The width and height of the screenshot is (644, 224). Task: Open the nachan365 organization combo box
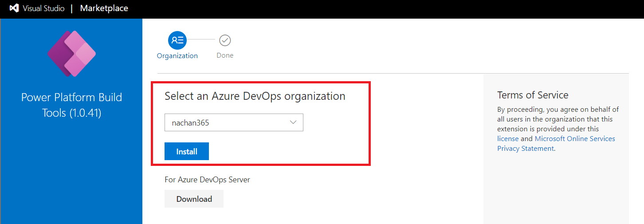[233, 123]
